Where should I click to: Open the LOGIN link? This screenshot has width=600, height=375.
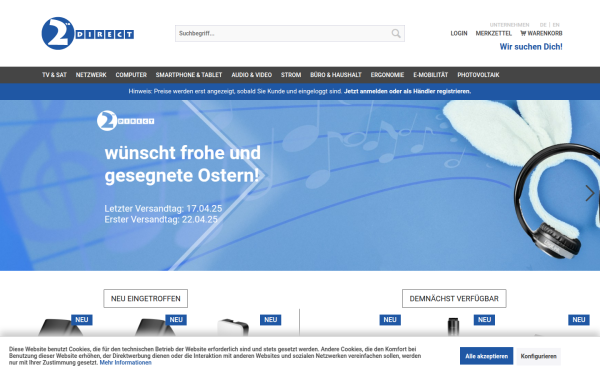(459, 33)
